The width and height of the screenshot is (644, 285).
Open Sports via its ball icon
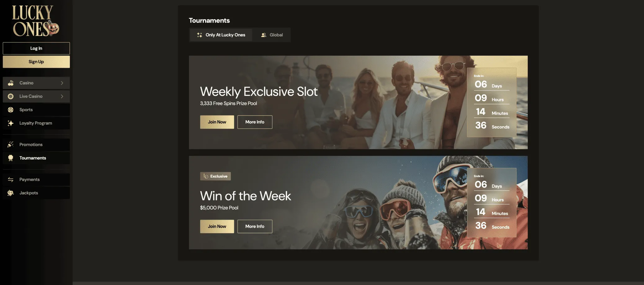click(x=11, y=110)
